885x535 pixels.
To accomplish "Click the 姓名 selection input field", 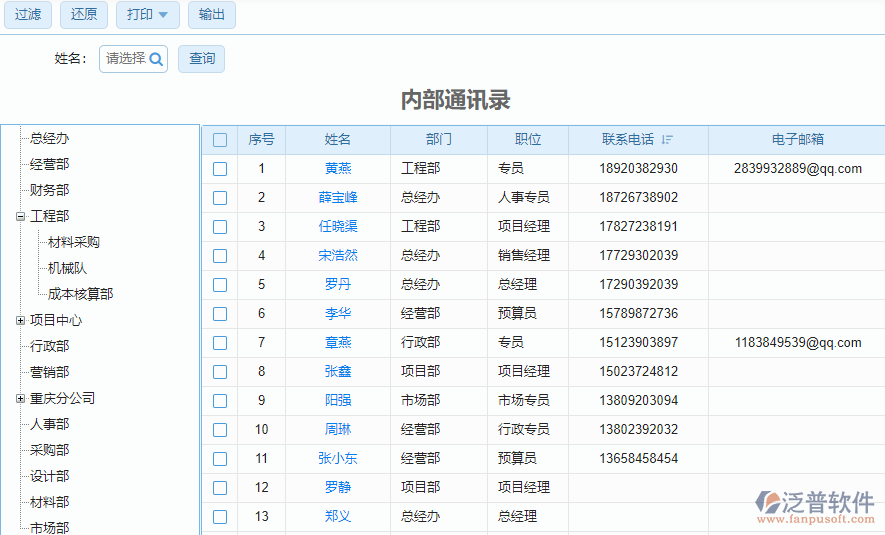I will tap(126, 59).
